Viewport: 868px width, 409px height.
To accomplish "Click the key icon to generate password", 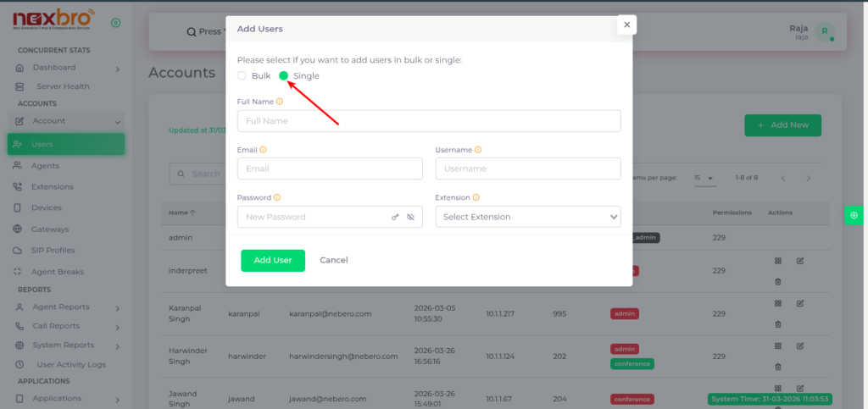I will point(395,218).
